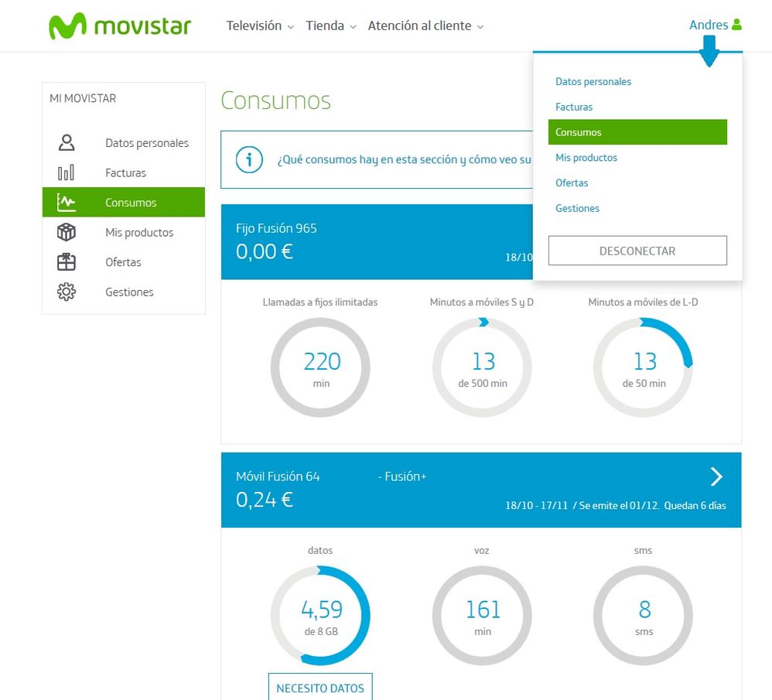This screenshot has width=772, height=700.
Task: Click the data usage 4,59 GB progress ring
Action: point(320,616)
